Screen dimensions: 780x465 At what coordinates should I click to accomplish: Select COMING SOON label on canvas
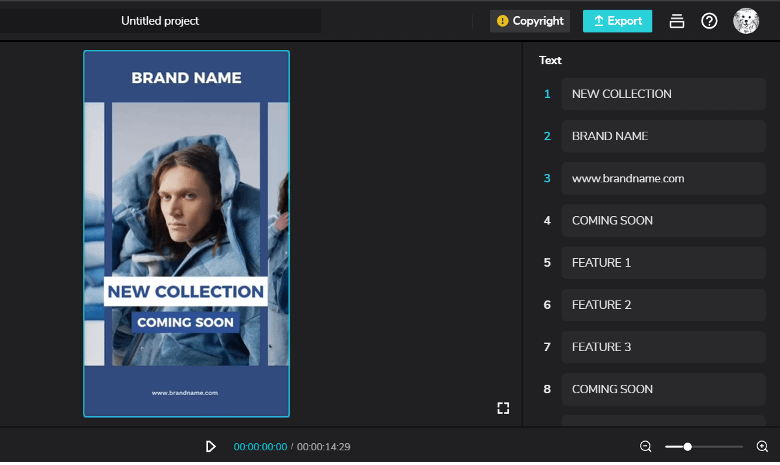click(186, 322)
